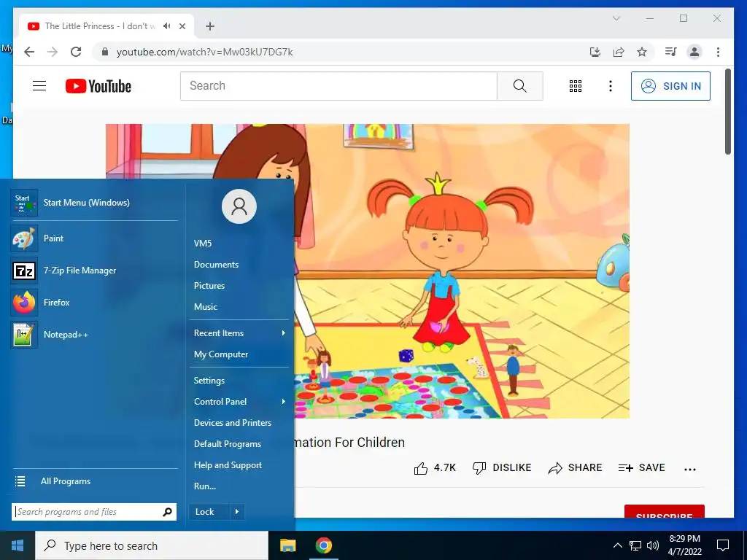The width and height of the screenshot is (747, 560).
Task: Click the red SUBSCRIBE button
Action: click(664, 512)
